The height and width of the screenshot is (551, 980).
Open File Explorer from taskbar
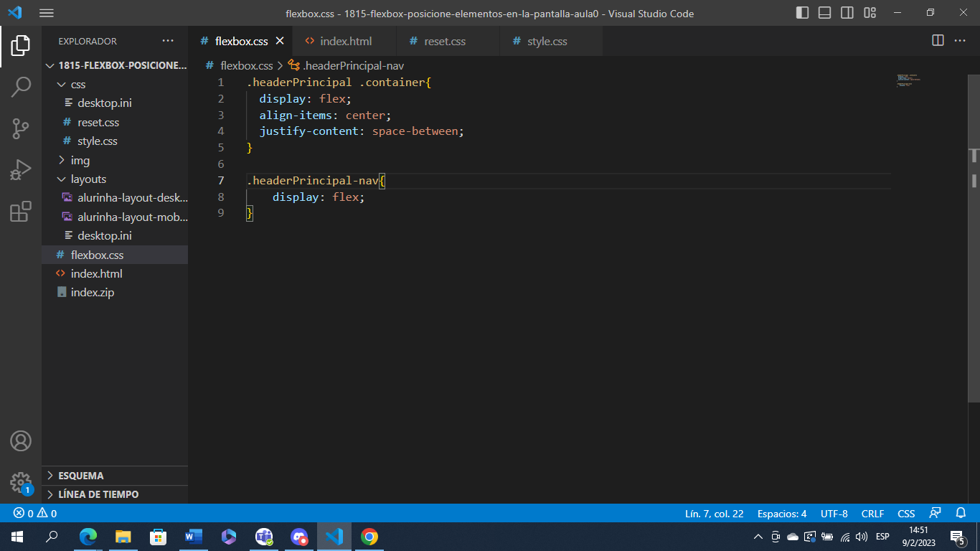coord(123,537)
